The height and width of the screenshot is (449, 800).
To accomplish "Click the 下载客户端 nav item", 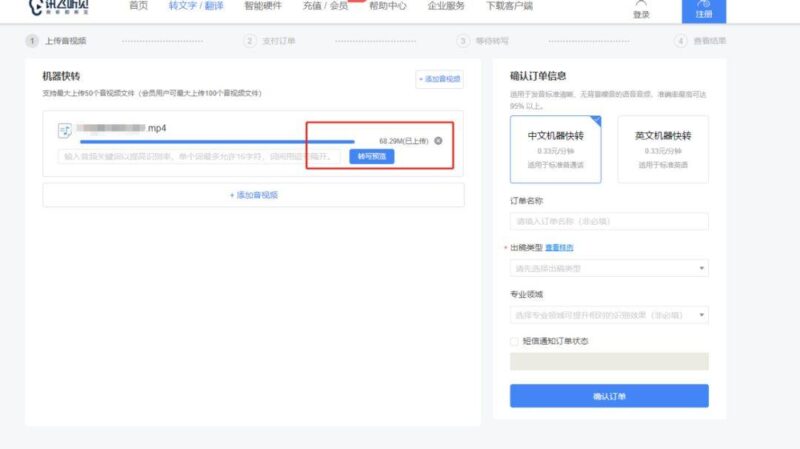I will [509, 6].
